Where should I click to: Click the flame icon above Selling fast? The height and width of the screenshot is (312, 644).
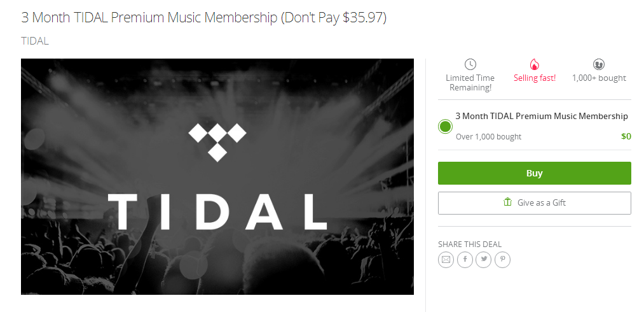coord(535,64)
